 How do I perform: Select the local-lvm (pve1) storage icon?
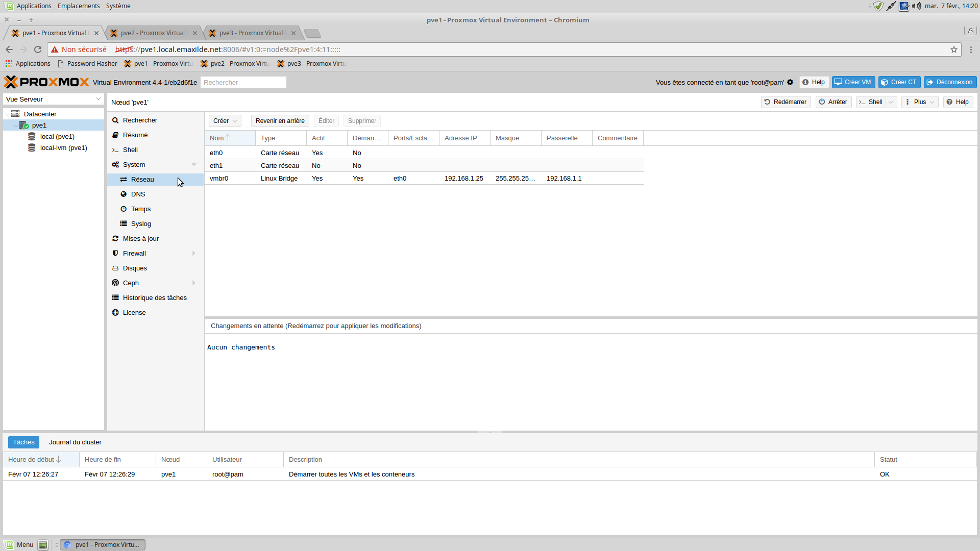pos(32,147)
